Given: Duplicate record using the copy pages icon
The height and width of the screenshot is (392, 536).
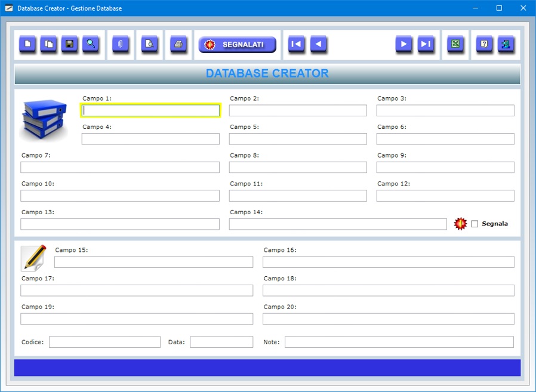Looking at the screenshot, I should click(48, 44).
